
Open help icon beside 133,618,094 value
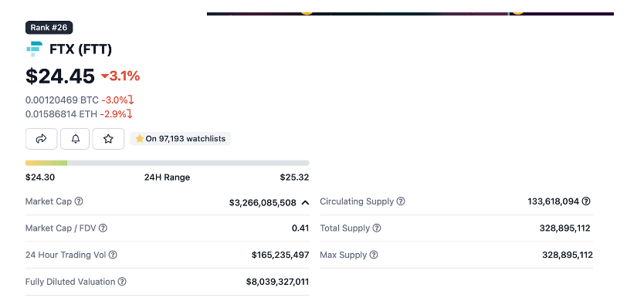tap(587, 201)
